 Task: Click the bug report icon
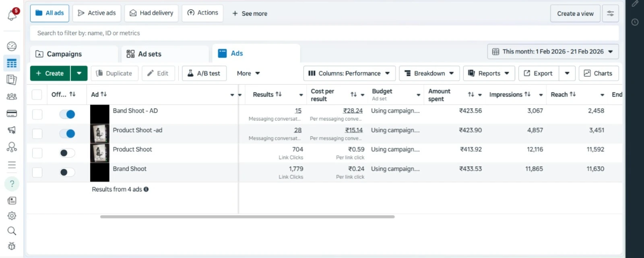pyautogui.click(x=12, y=246)
